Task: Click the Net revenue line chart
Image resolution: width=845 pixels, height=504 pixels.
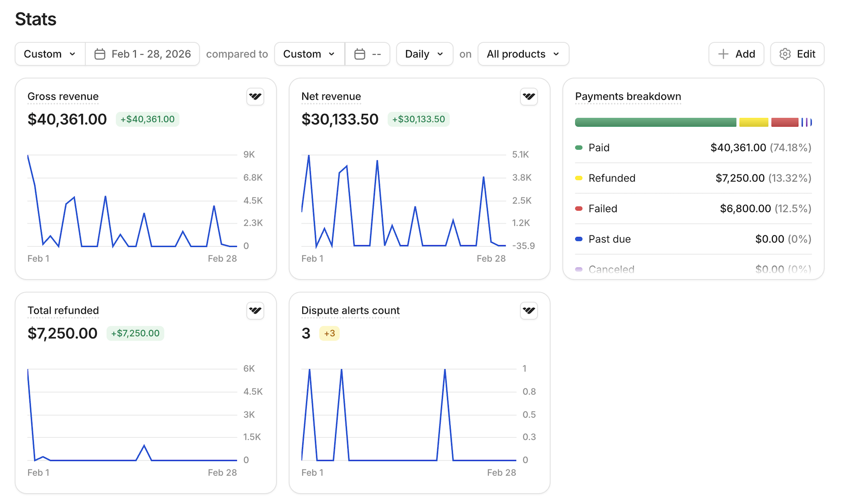Action: [403, 201]
